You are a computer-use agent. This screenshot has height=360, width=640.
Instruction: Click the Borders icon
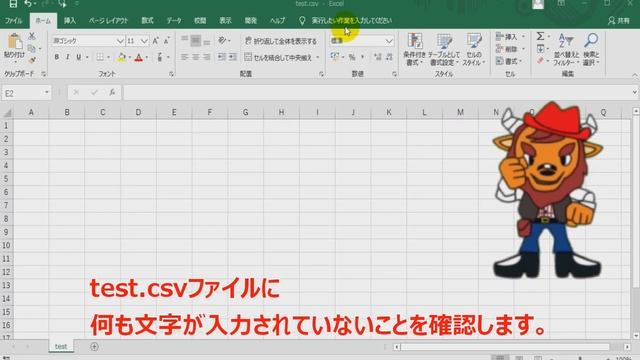pyautogui.click(x=100, y=57)
